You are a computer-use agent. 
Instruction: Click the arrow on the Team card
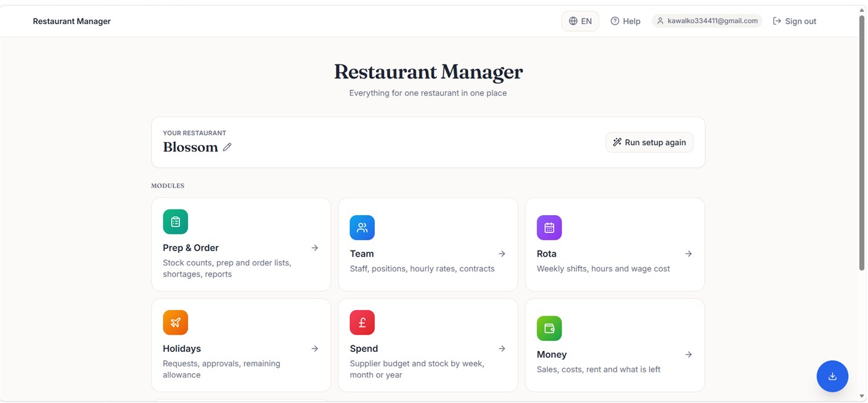click(502, 254)
